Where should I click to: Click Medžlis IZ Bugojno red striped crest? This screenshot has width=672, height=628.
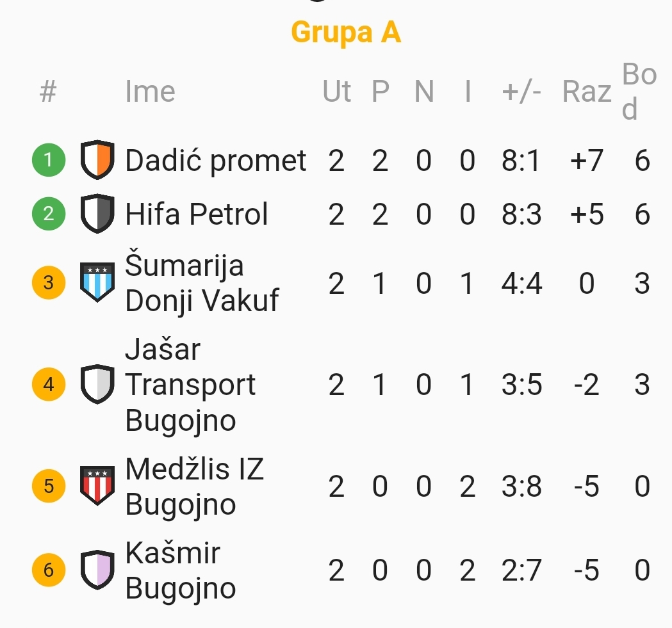coord(97,487)
